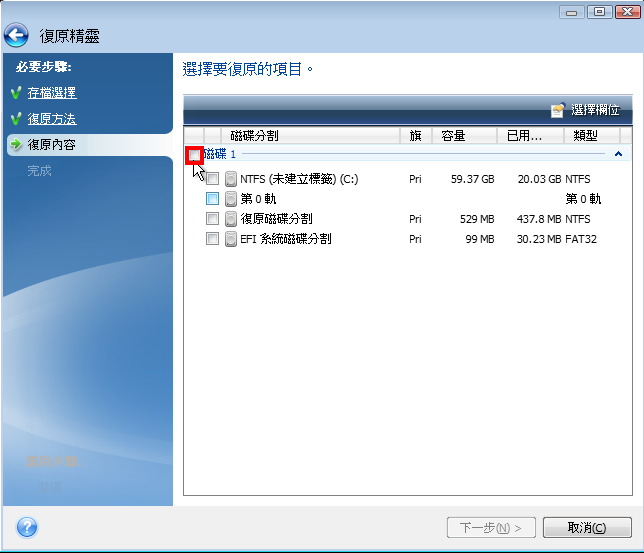The width and height of the screenshot is (644, 553).
Task: Collapse the 磁碟 1 group chevron
Action: (x=618, y=154)
